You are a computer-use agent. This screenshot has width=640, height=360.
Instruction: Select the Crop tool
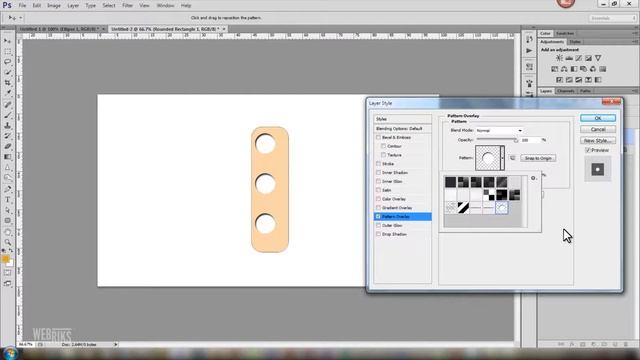[7, 82]
